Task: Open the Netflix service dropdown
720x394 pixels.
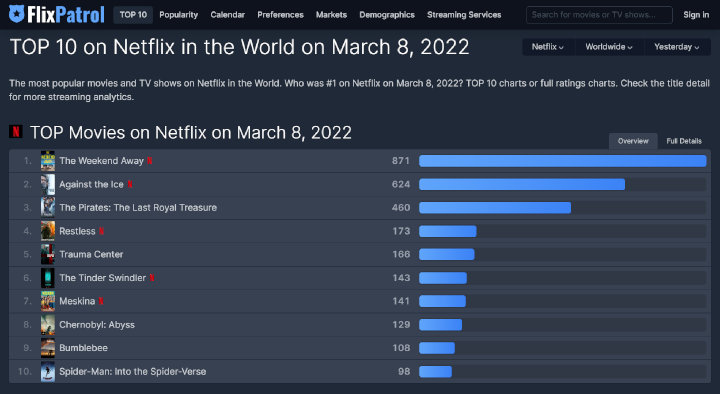Action: (x=548, y=47)
